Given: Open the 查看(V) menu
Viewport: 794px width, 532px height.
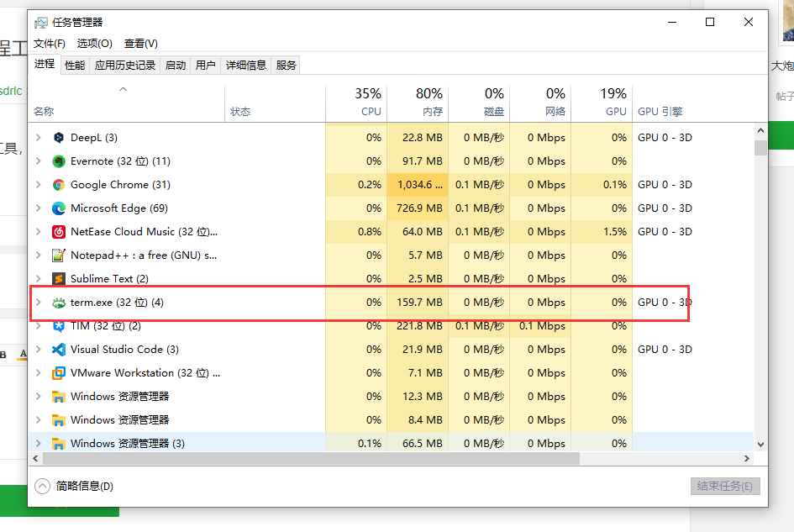Looking at the screenshot, I should pyautogui.click(x=141, y=44).
